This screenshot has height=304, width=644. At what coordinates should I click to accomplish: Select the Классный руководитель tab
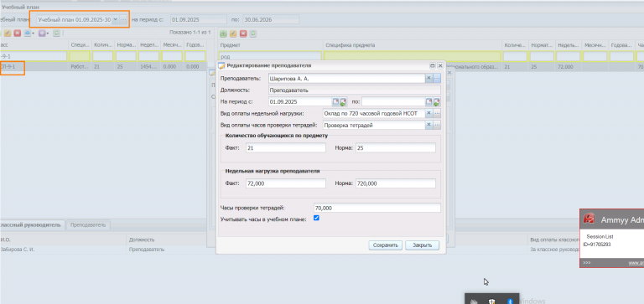(x=31, y=224)
